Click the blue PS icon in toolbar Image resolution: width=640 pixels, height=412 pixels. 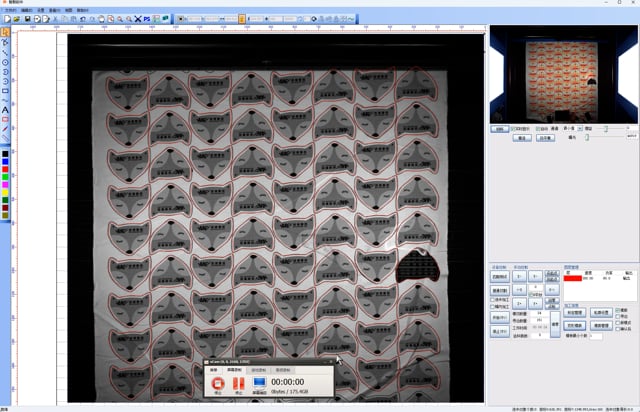(147, 19)
